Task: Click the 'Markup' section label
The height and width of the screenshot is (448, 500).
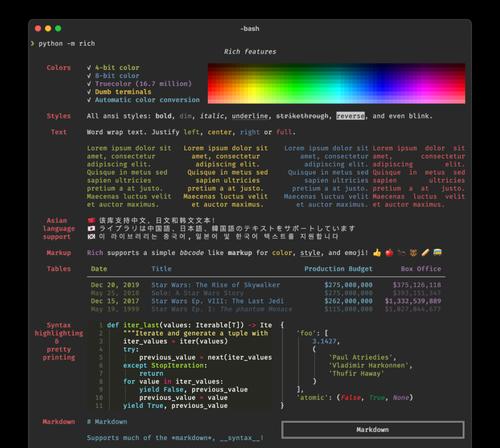Action: point(59,253)
